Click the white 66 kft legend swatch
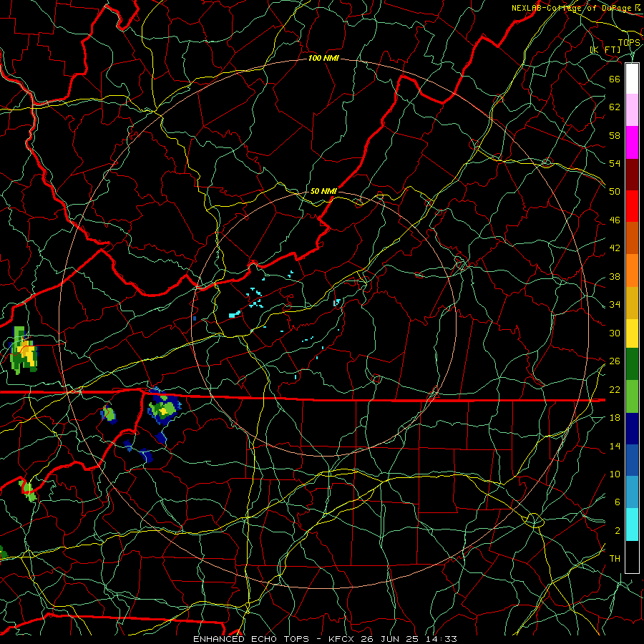This screenshot has height=644, width=644. click(x=632, y=79)
